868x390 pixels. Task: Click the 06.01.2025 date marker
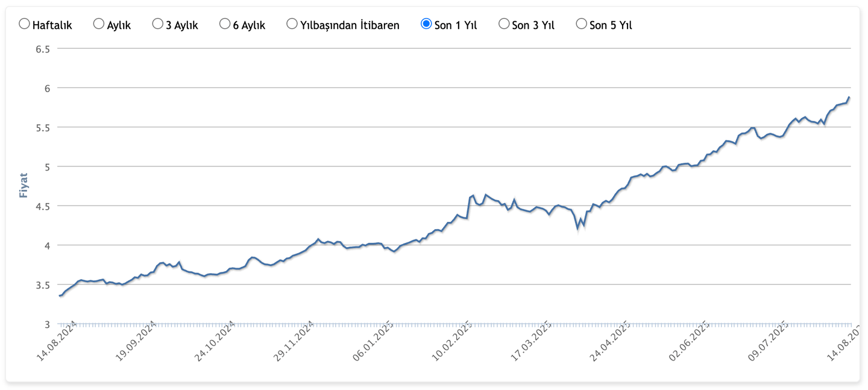pyautogui.click(x=373, y=342)
